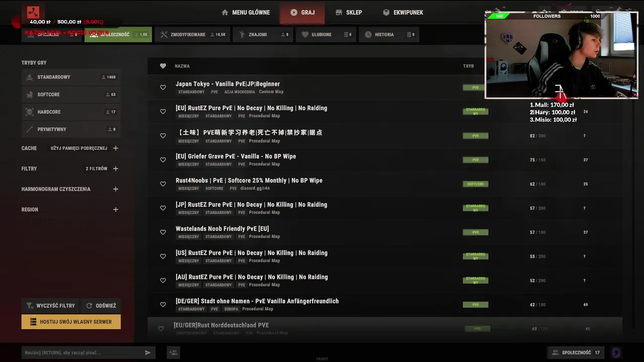Select Standardowy game mode

(71, 77)
